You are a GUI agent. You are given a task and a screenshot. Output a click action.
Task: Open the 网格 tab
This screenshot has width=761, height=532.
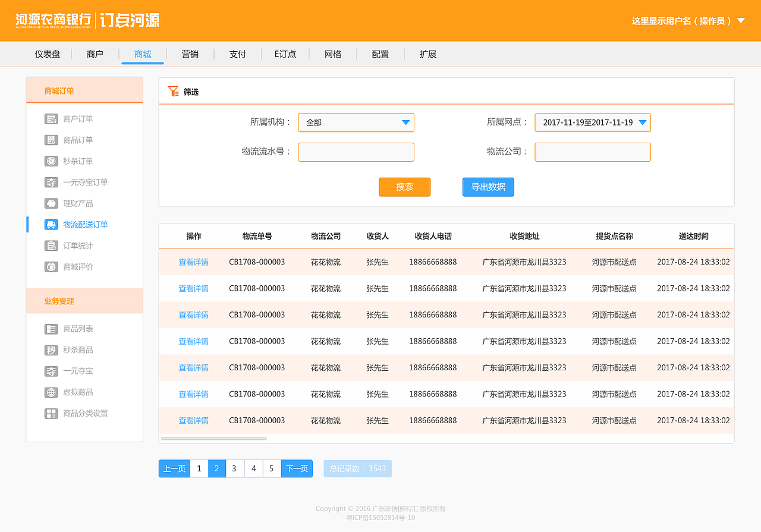333,54
